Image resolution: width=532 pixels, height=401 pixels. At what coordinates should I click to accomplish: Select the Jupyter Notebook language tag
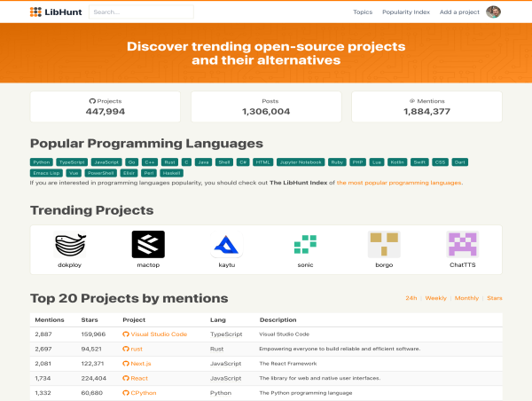(301, 162)
